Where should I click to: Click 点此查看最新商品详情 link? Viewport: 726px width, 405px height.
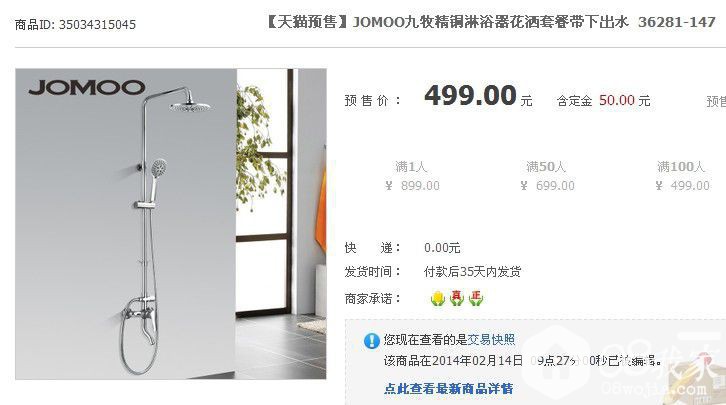[448, 388]
